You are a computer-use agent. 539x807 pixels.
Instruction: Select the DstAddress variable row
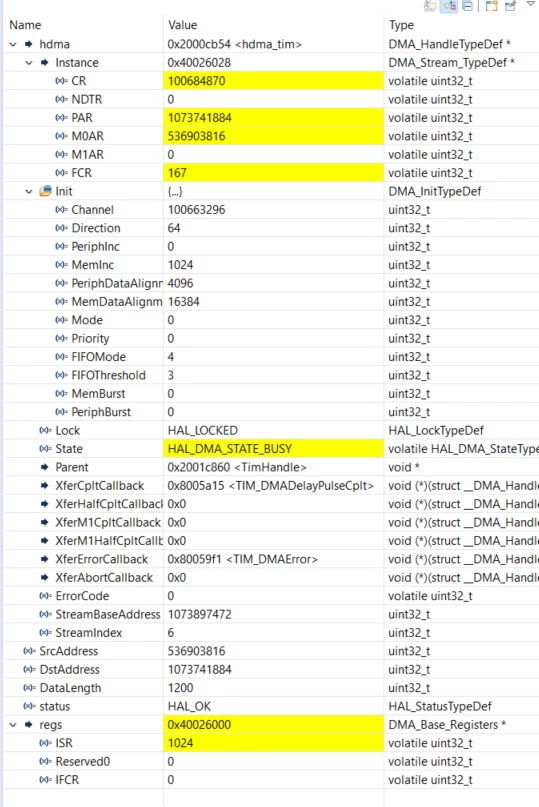pyautogui.click(x=271, y=670)
